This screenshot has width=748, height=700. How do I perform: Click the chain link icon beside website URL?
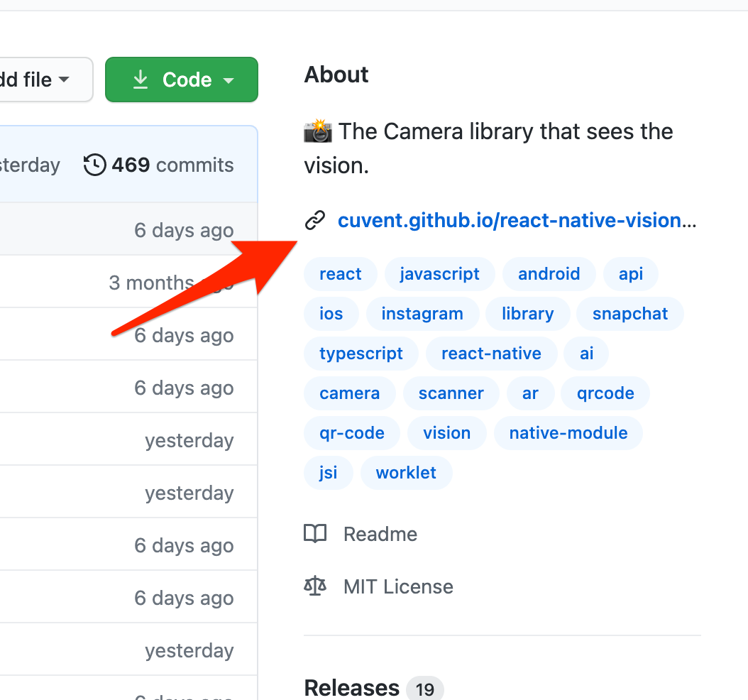(314, 220)
